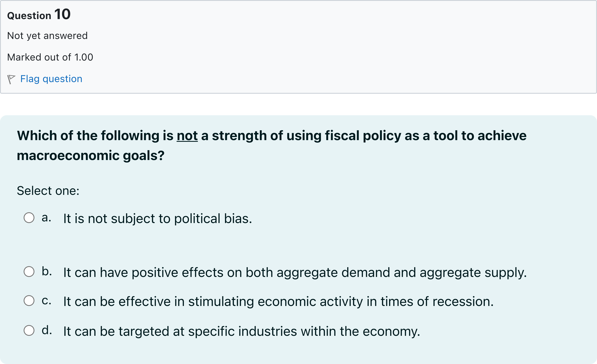This screenshot has height=364, width=597.
Task: Click the 'Select one:' prompt label
Action: coord(48,191)
